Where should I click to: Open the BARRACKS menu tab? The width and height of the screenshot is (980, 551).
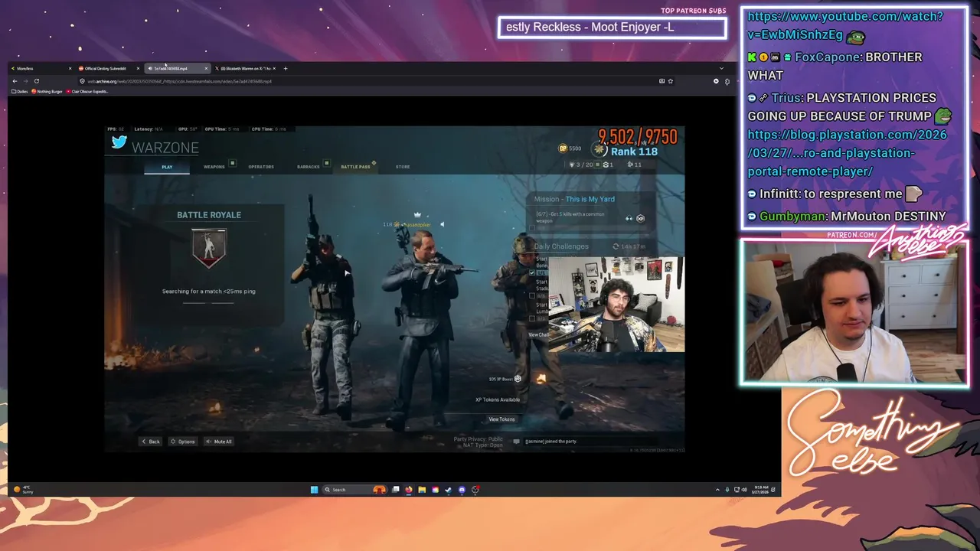pyautogui.click(x=309, y=167)
